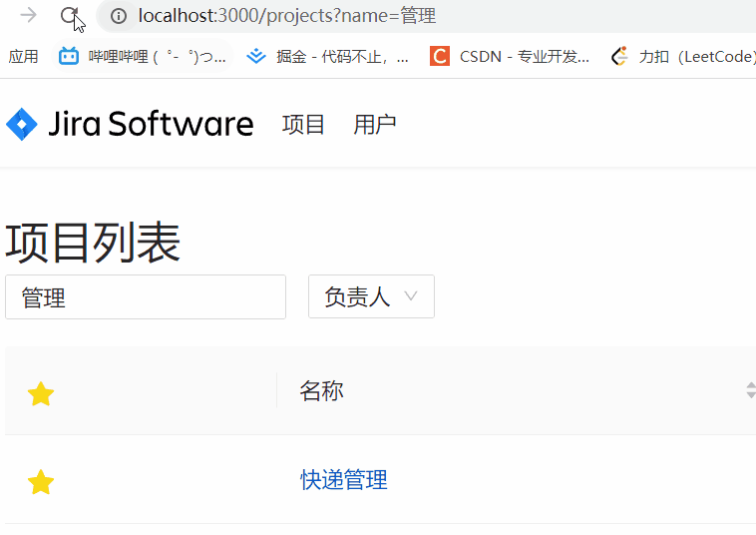Open the 力扣 LeetCode bookmark
This screenshot has height=535, width=756.
[683, 57]
